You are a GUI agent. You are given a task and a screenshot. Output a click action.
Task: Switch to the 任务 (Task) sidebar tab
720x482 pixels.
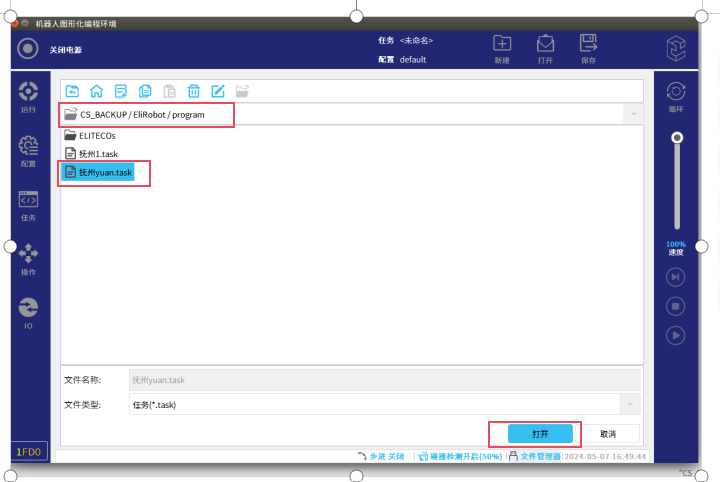point(28,204)
